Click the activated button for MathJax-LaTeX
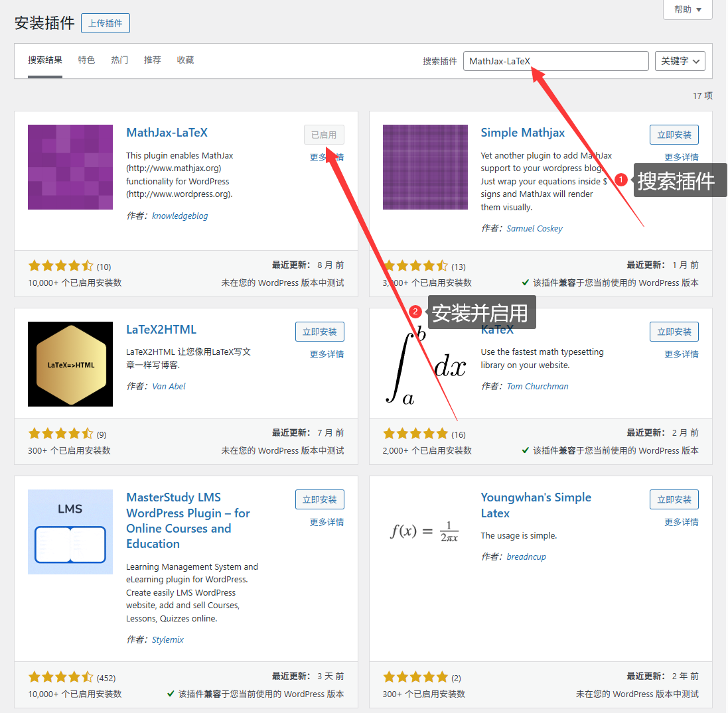 324,135
